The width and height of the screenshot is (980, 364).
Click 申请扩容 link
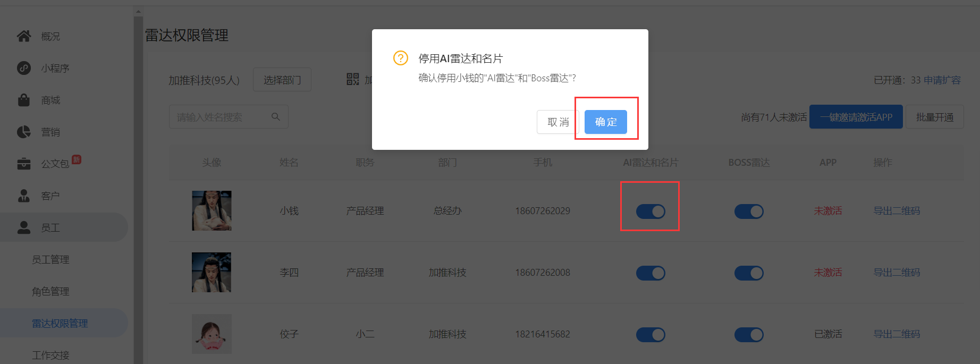tap(942, 80)
